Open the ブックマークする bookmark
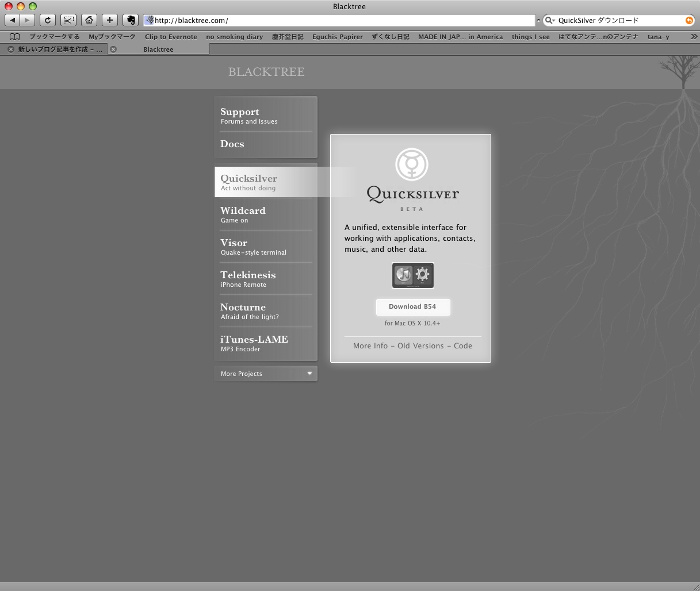 (55, 36)
